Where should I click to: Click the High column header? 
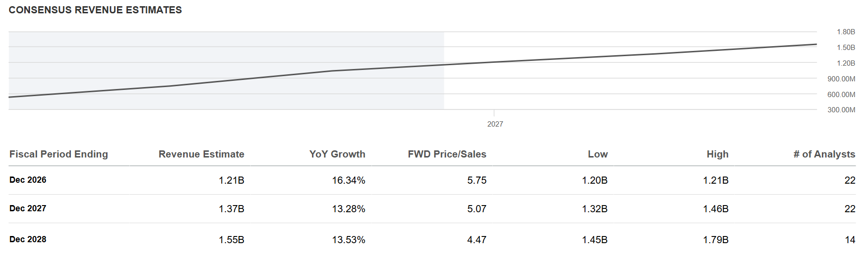718,154
